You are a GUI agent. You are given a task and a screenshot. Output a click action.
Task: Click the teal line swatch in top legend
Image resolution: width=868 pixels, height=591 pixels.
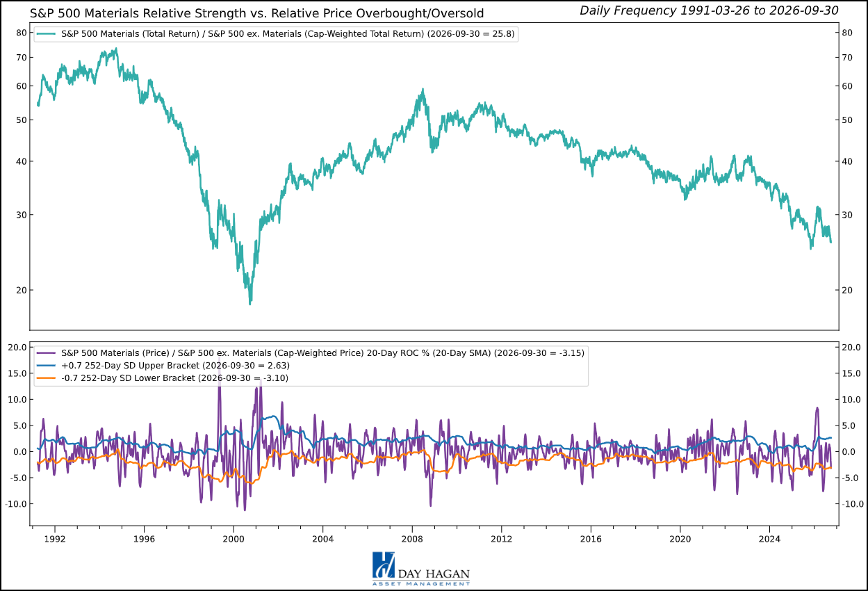click(x=46, y=33)
